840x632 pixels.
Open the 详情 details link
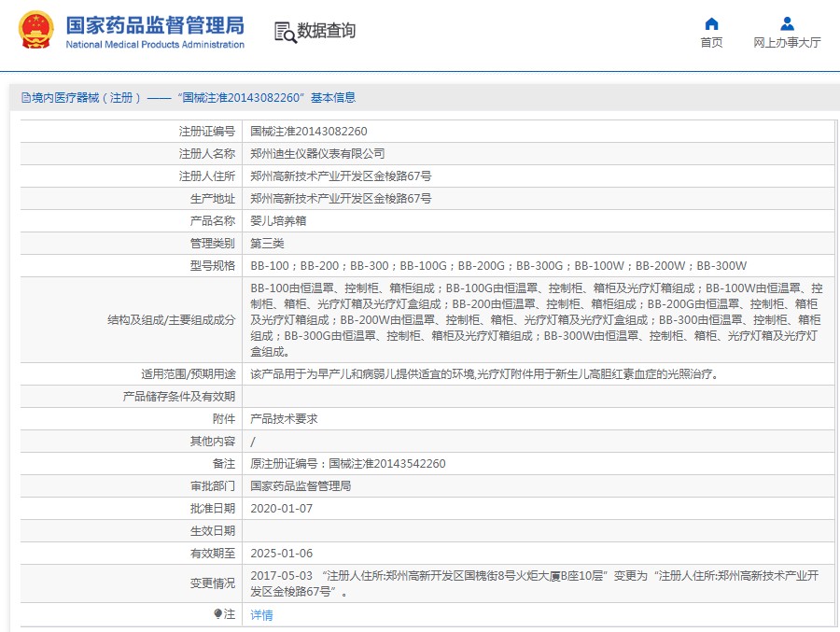click(261, 615)
